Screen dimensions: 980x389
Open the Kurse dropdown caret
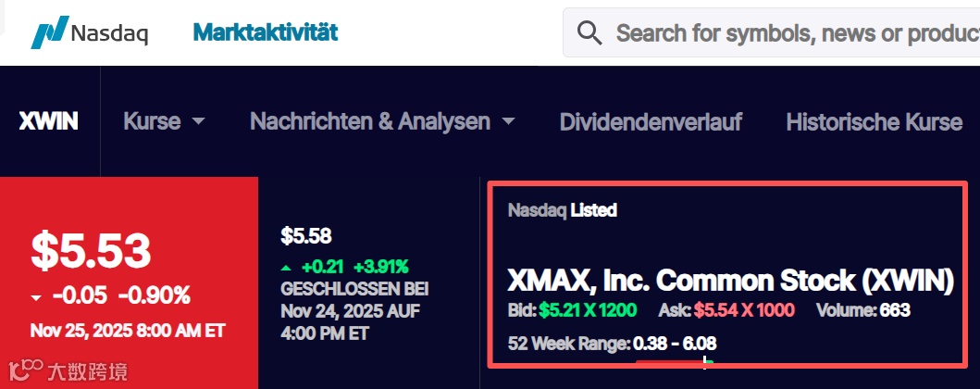pos(198,121)
